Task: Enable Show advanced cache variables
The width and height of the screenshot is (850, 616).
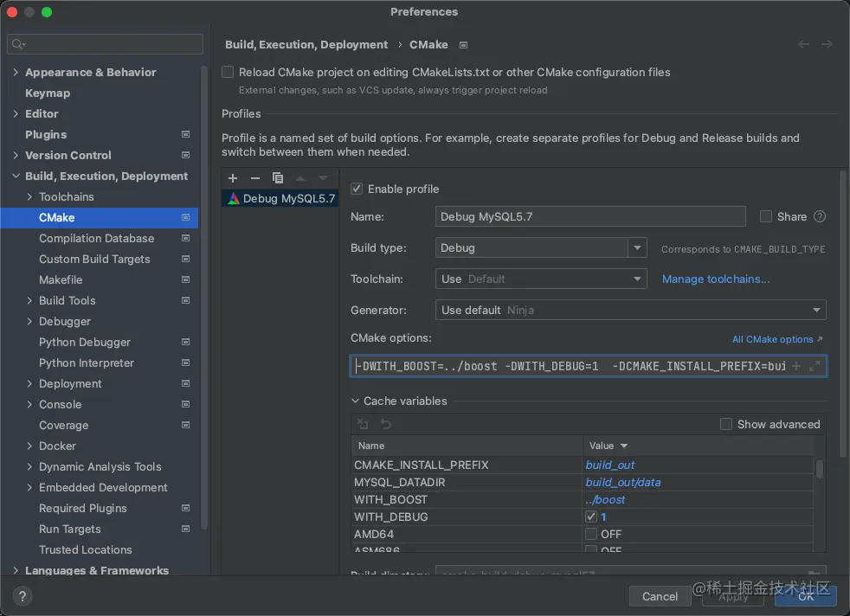Action: point(726,424)
